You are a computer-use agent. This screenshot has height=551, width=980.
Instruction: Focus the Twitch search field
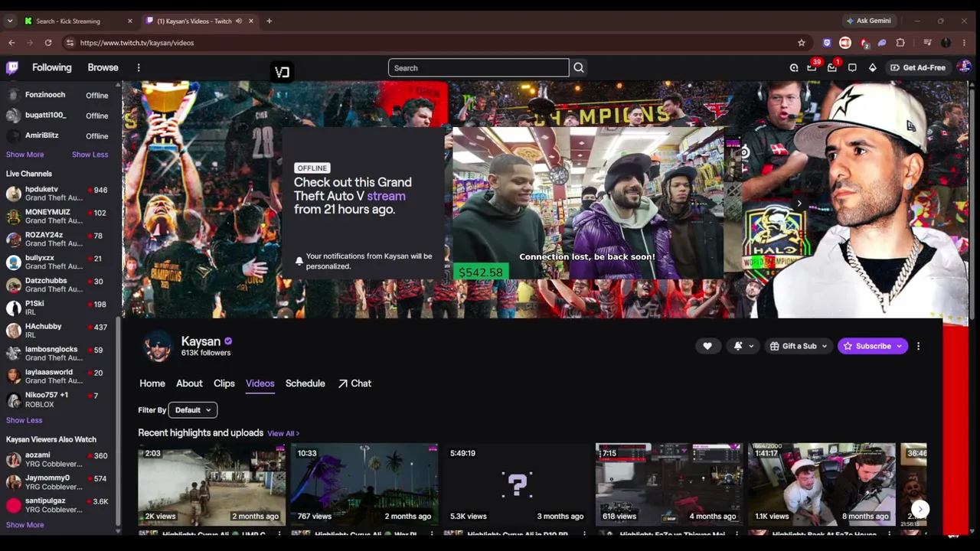(479, 68)
